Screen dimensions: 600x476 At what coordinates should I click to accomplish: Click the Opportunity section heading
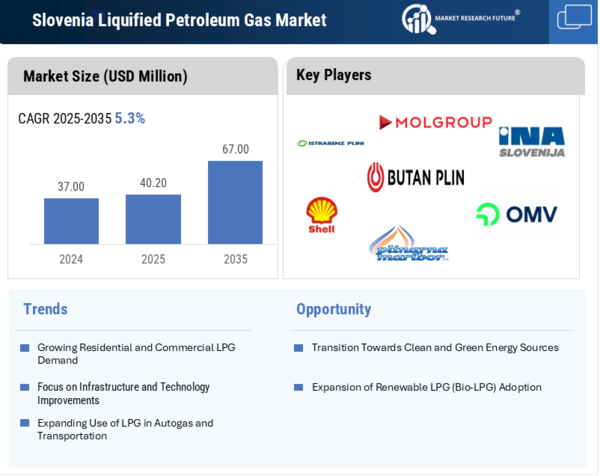click(333, 309)
